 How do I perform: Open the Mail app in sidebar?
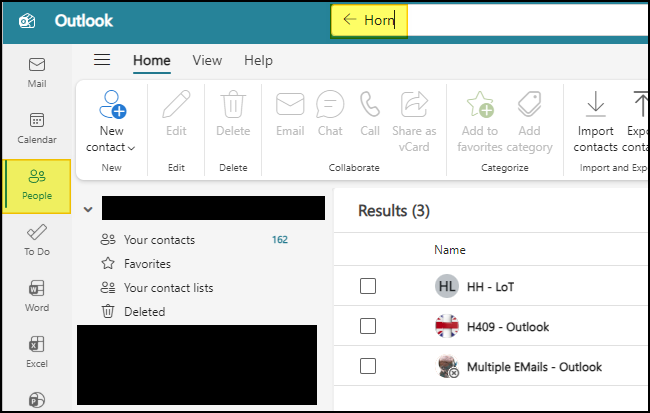tap(37, 73)
